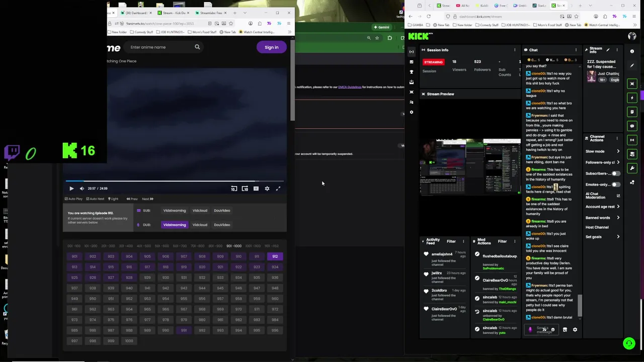Click the Enter anime name search field
The image size is (644, 362).
[159, 47]
